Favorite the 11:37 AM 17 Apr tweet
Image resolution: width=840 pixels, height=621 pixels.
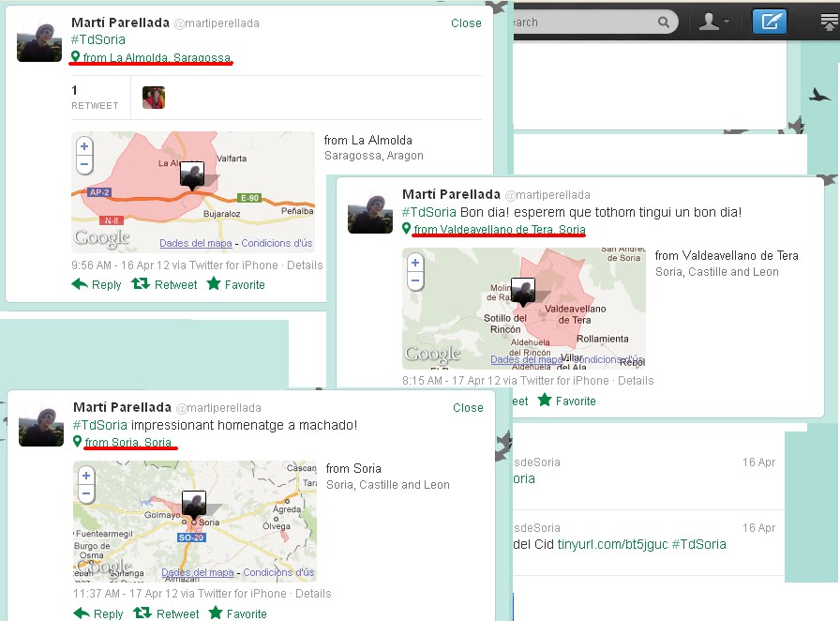coord(237,613)
